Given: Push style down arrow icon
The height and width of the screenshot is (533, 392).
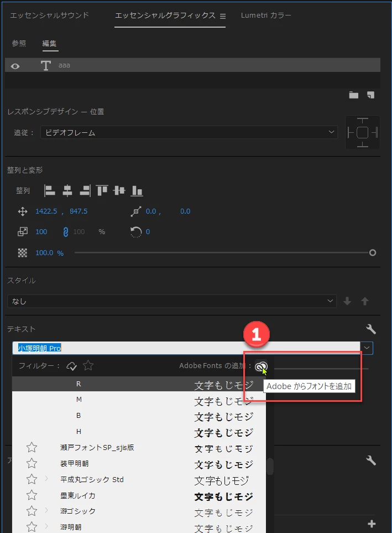Looking at the screenshot, I should click(347, 301).
